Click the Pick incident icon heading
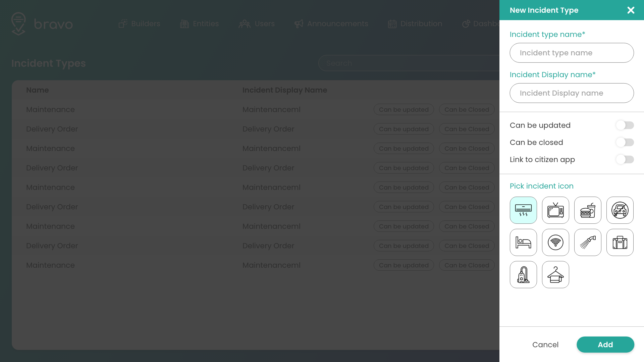The image size is (644, 362). click(x=541, y=186)
